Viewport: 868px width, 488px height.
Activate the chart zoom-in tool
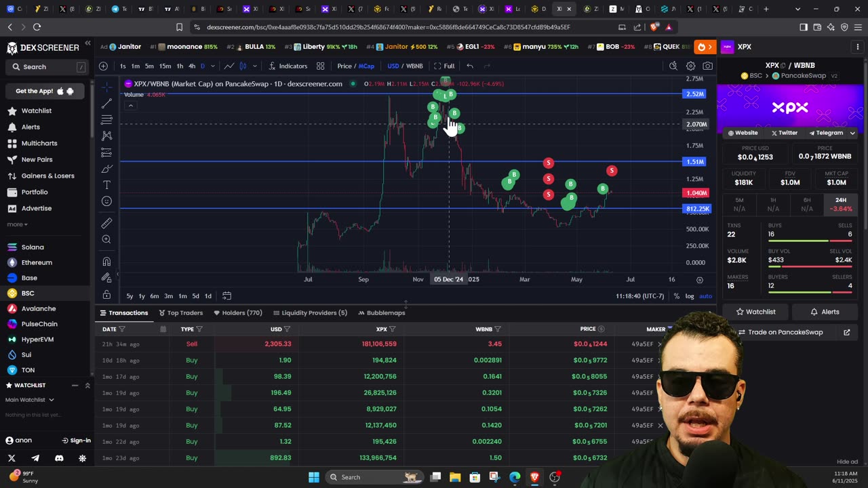click(106, 239)
